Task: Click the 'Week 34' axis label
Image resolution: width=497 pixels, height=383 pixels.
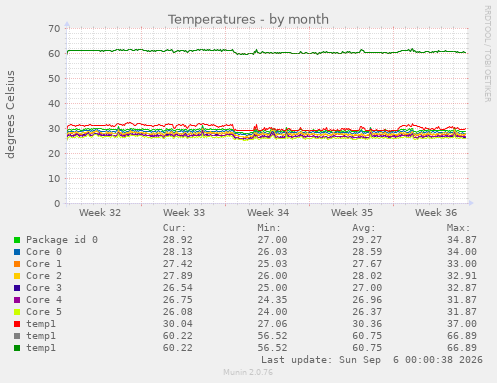Action: [268, 212]
